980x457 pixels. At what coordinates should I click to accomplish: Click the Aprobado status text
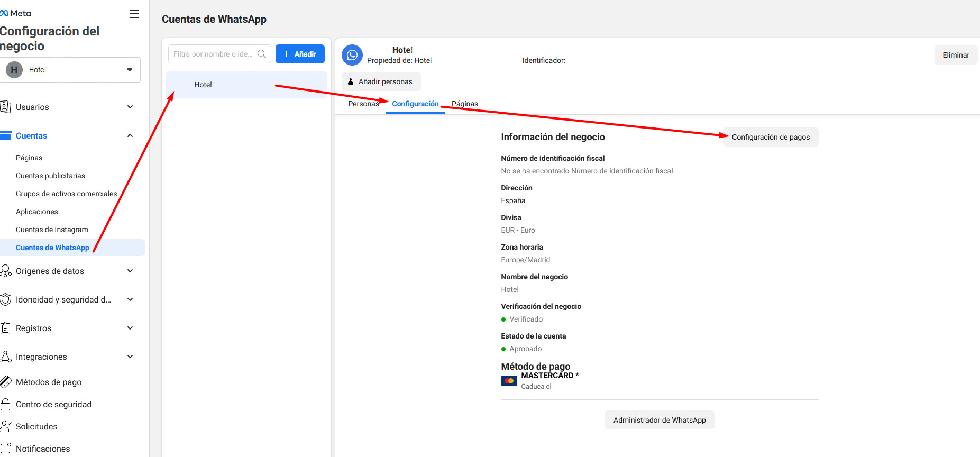525,349
